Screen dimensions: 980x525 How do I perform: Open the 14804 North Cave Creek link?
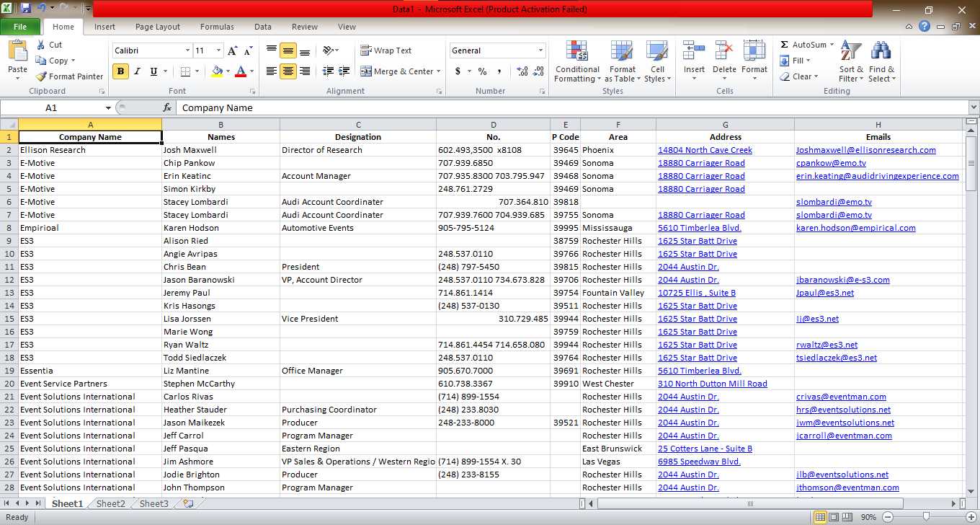[x=705, y=150]
